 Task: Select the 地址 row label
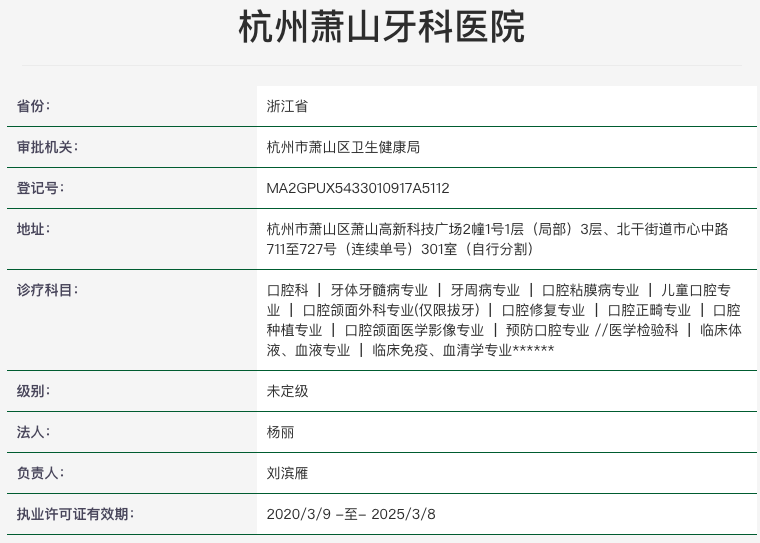[x=33, y=229]
